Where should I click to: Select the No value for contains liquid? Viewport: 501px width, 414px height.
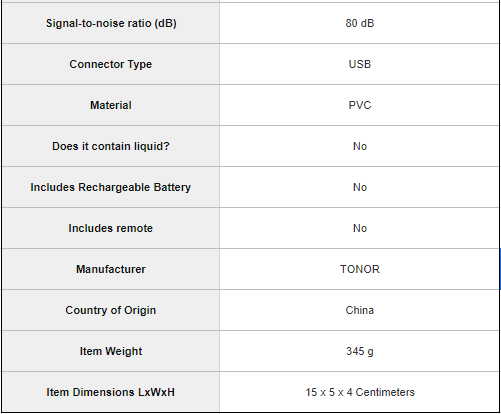tap(360, 146)
